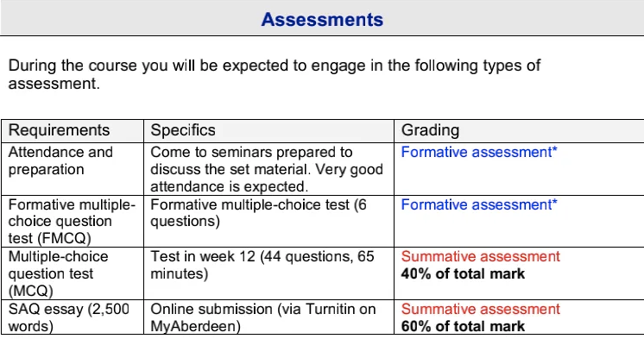Click the 60% of total mark text
Viewport: 644px width, 339px height.
click(x=463, y=326)
